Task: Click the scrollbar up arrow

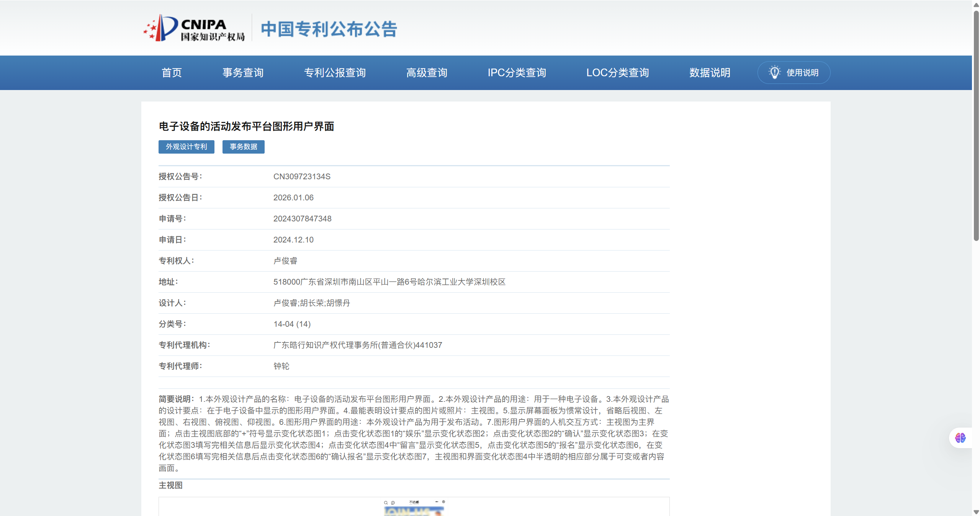Action: click(x=976, y=5)
